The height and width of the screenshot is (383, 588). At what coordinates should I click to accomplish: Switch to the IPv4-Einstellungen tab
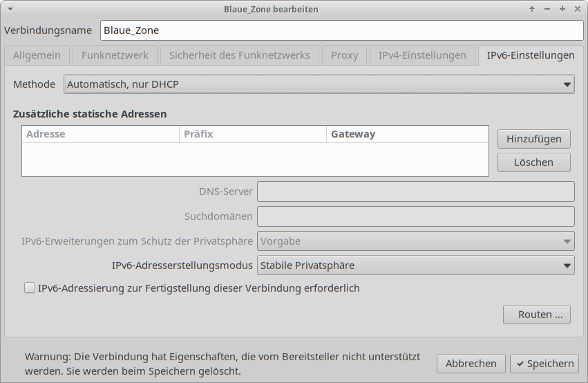(x=422, y=55)
